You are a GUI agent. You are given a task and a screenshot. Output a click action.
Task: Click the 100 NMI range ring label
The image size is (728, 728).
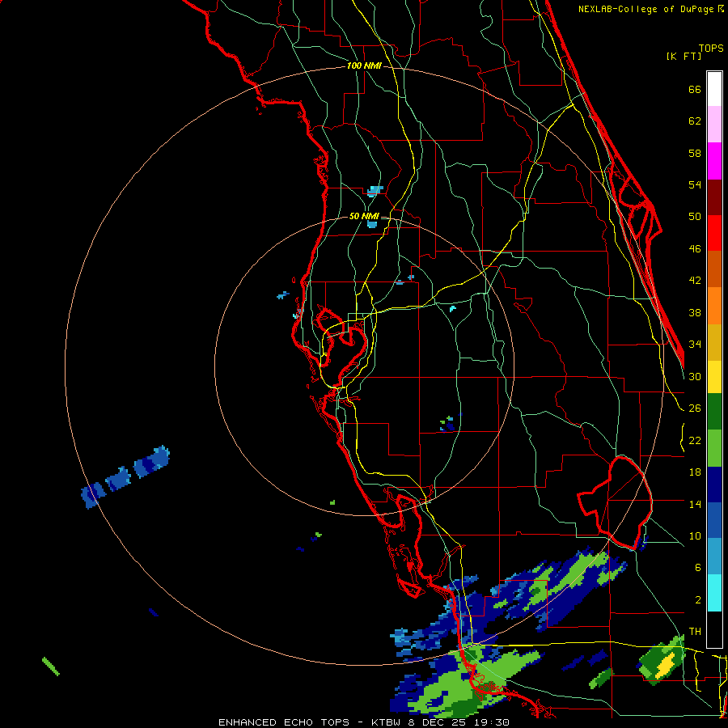tap(364, 66)
